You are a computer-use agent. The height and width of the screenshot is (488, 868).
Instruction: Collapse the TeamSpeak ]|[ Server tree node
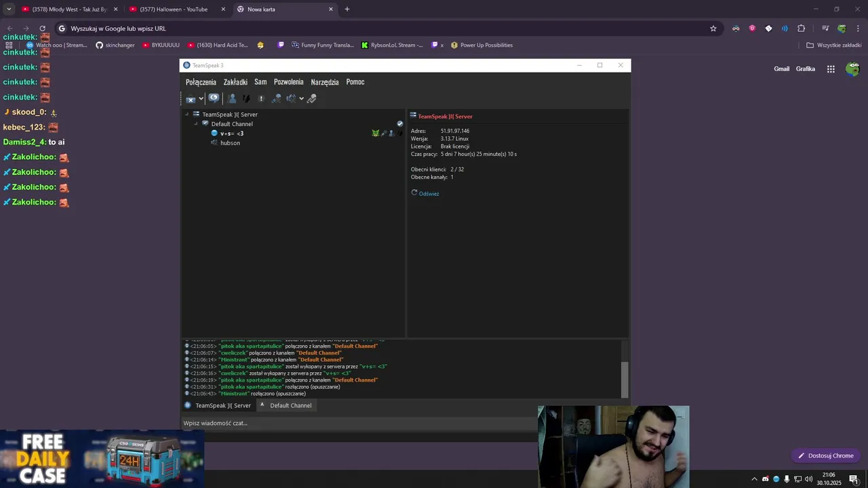pos(186,115)
